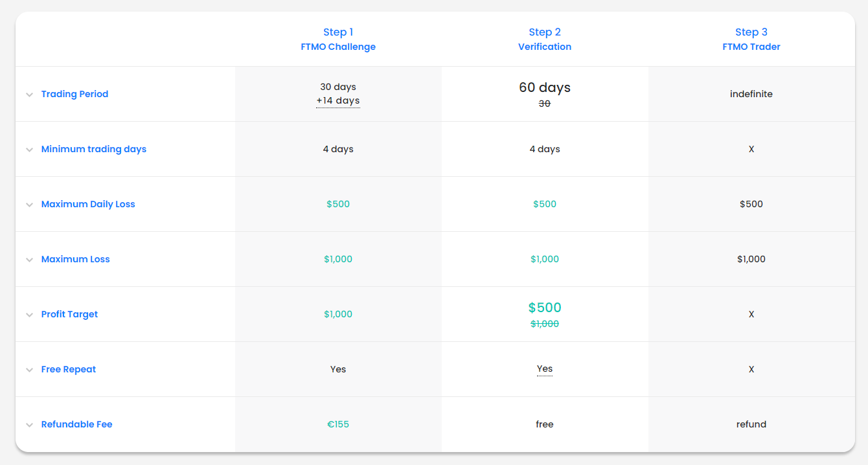Screen dimensions: 868x465
Task: Click the 60 days Verification trading period
Action: 545,87
